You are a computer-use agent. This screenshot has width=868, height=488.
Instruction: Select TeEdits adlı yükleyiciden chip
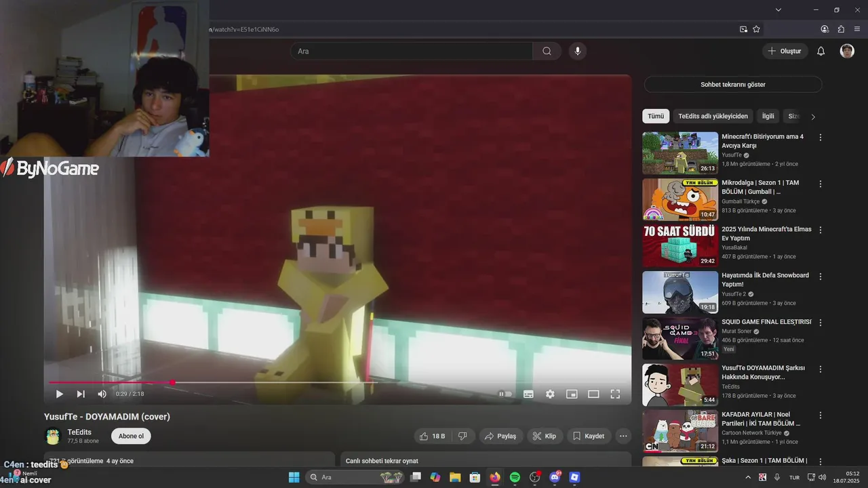[713, 116]
